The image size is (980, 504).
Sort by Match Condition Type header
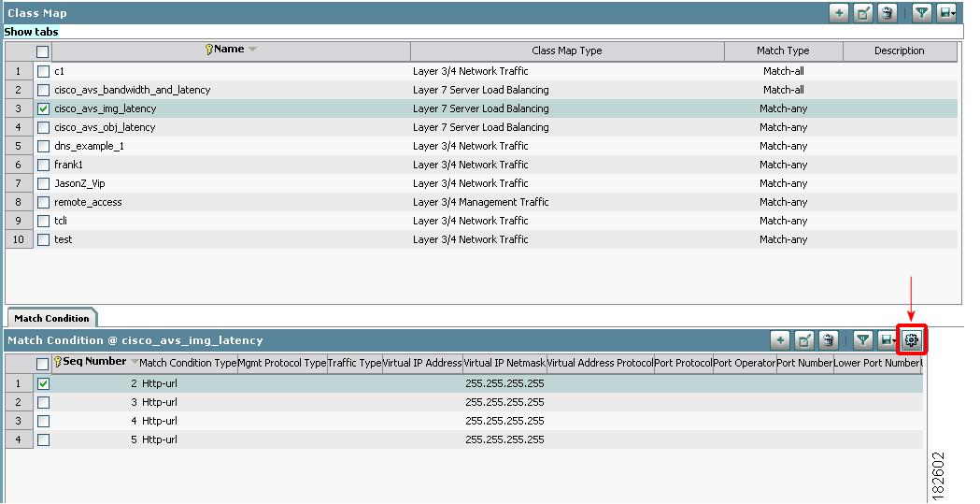188,364
